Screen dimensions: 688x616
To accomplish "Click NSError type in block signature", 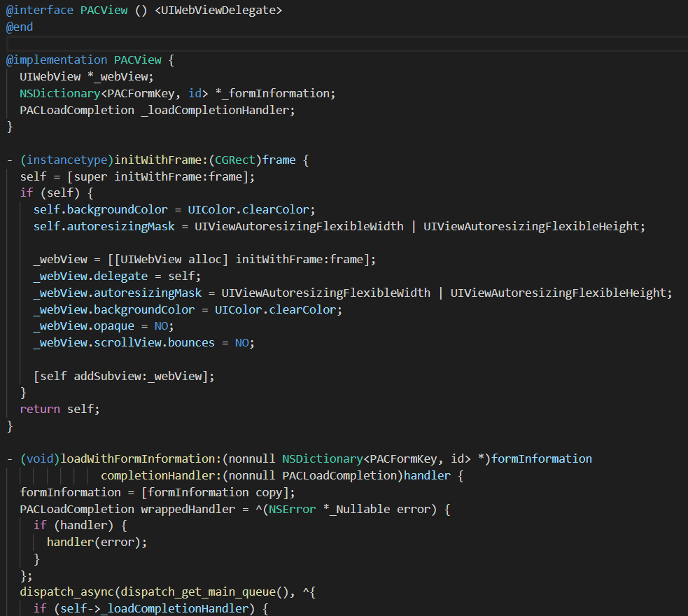I will coord(293,510).
